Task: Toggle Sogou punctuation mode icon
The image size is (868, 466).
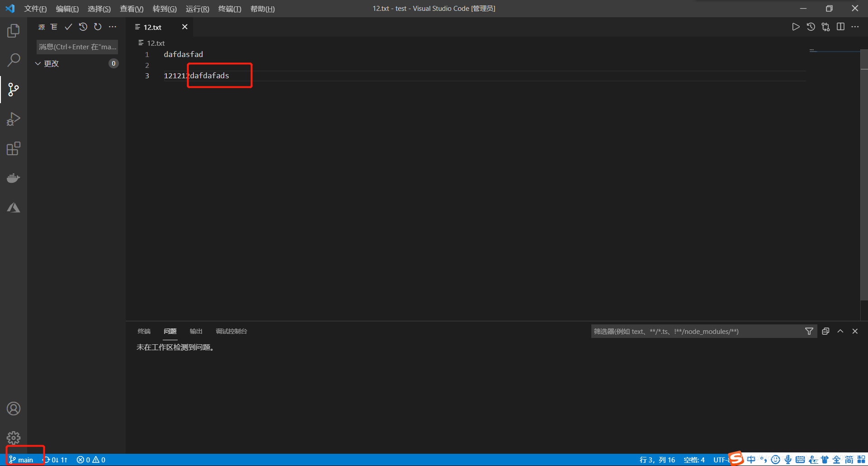Action: [x=764, y=460]
